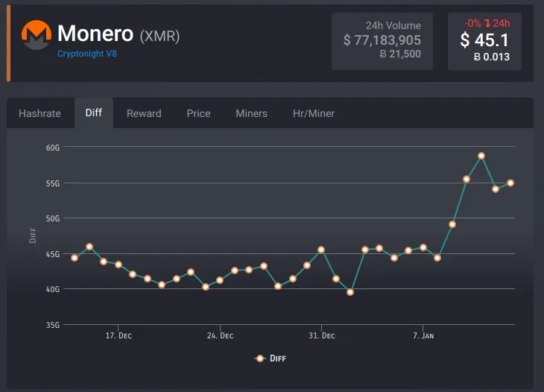Click the Ƀ 21,500 volume value

pyautogui.click(x=400, y=54)
